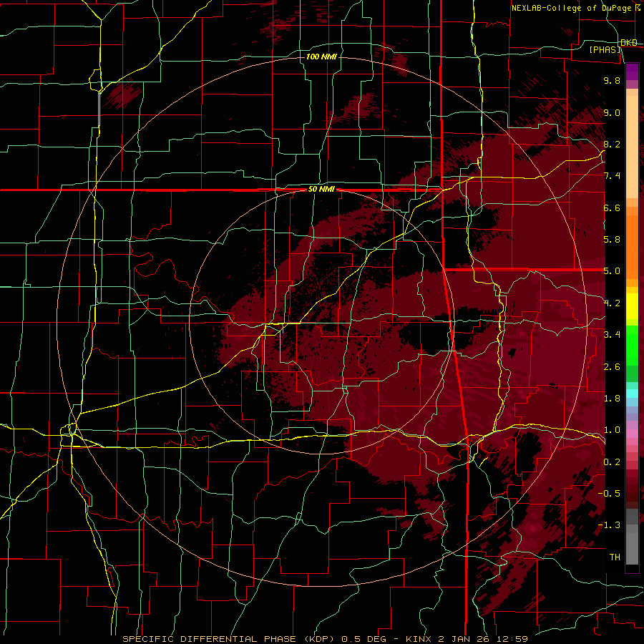This screenshot has width=644, height=644.
Task: Pick the cyan segment of the color bar
Action: coord(632,393)
